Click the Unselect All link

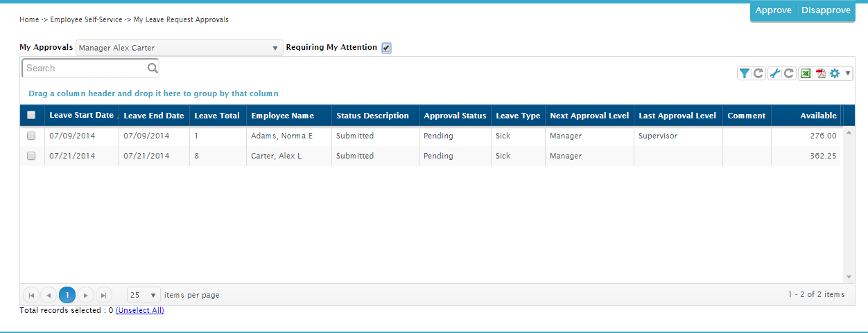(x=140, y=310)
